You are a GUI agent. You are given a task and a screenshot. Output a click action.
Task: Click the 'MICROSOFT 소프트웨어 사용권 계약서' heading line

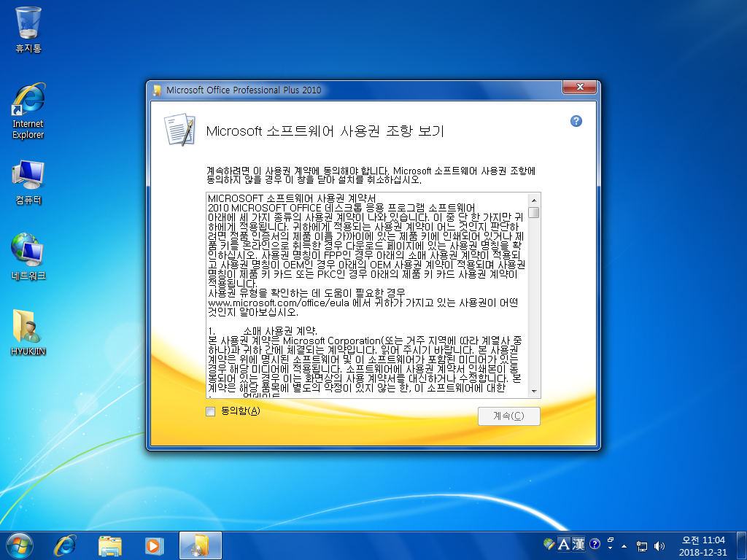pyautogui.click(x=292, y=198)
